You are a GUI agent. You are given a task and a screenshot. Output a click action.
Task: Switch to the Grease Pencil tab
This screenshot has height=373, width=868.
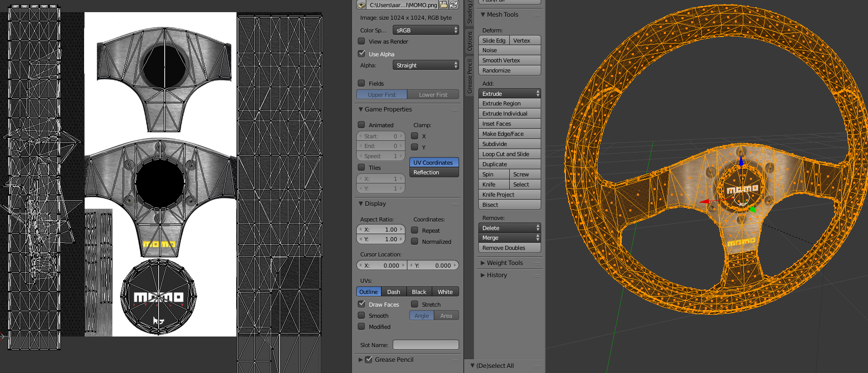pos(469,76)
